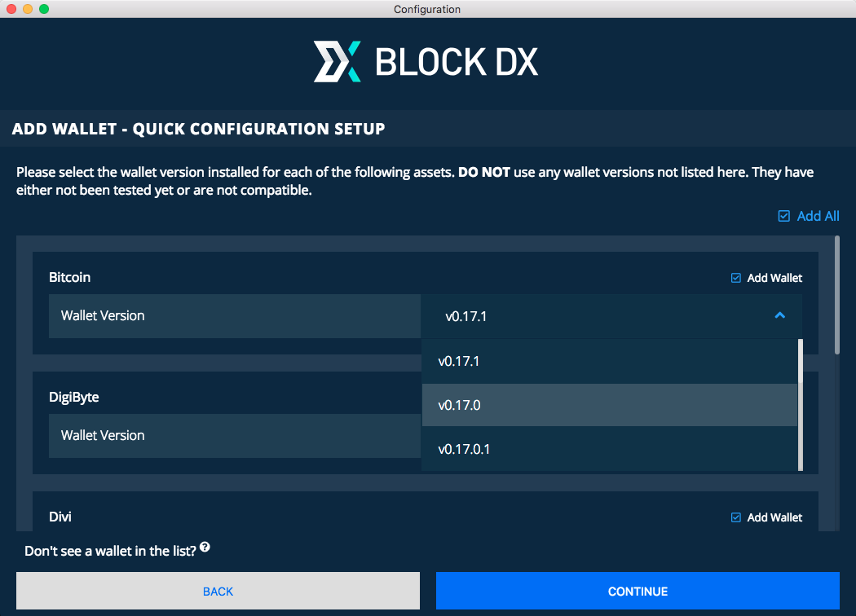856x616 pixels.
Task: Click the Bitcoin Wallet Version label
Action: pyautogui.click(x=103, y=316)
